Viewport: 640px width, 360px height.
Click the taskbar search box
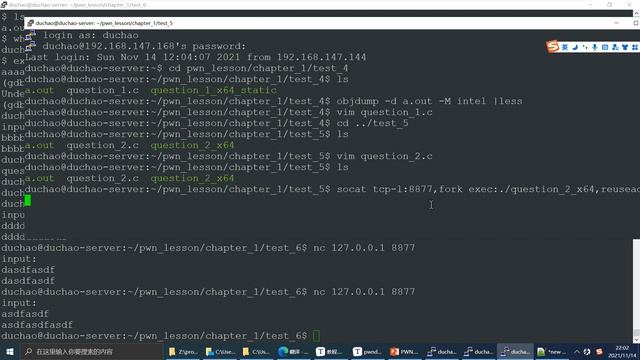coord(91,351)
